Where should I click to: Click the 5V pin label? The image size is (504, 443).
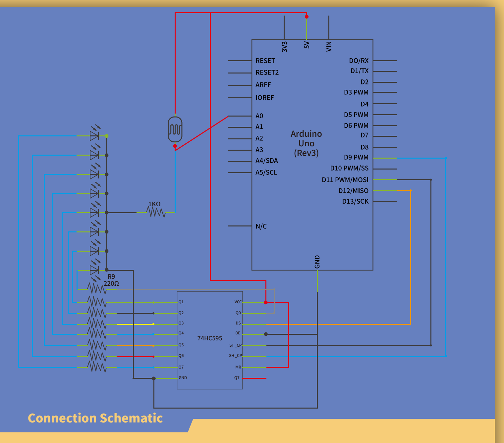click(307, 45)
